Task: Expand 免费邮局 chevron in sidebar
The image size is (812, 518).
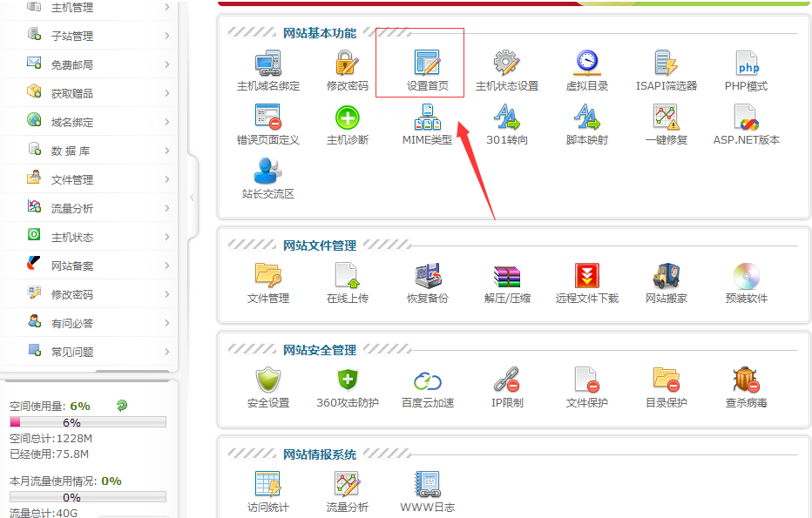Action: (x=166, y=64)
